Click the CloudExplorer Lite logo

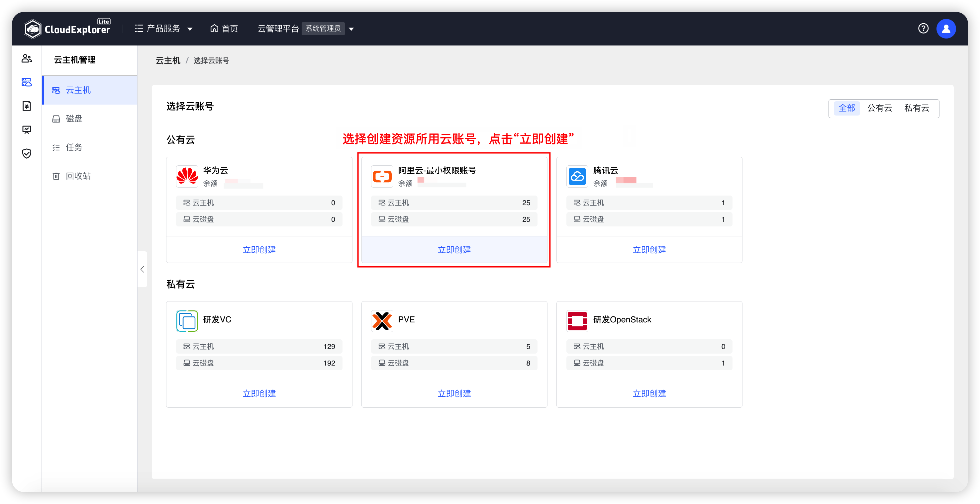pyautogui.click(x=67, y=28)
